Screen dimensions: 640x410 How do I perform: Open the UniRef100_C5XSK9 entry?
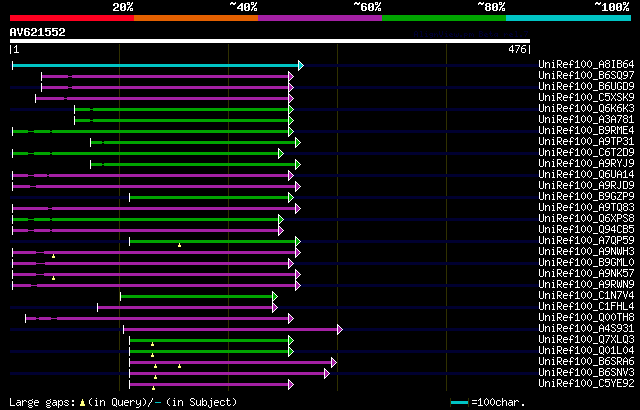tap(586, 98)
